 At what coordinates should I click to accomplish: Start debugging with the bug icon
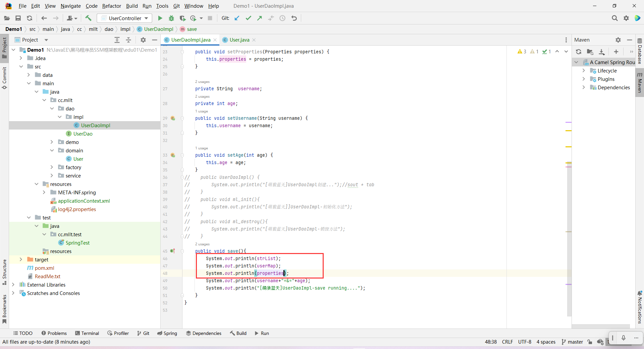point(171,18)
